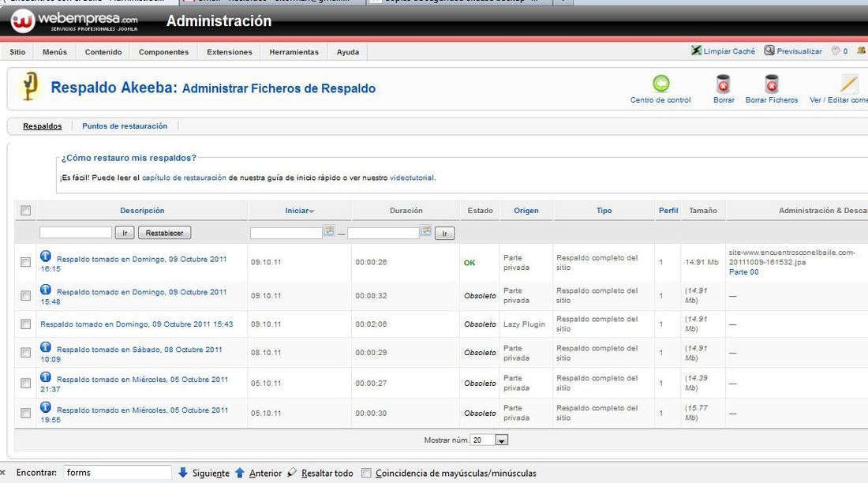Open info icon for backup 09 Octubre 15:48
This screenshot has width=868, height=483.
click(46, 289)
